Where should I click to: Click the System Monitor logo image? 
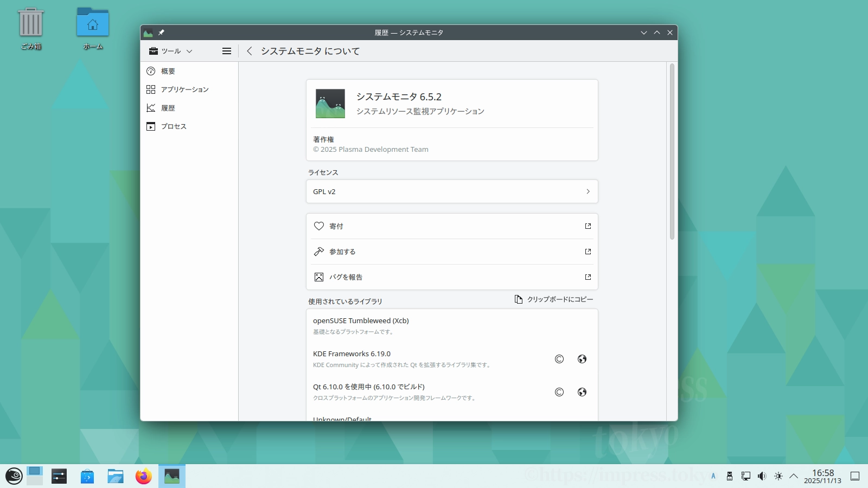(x=330, y=104)
